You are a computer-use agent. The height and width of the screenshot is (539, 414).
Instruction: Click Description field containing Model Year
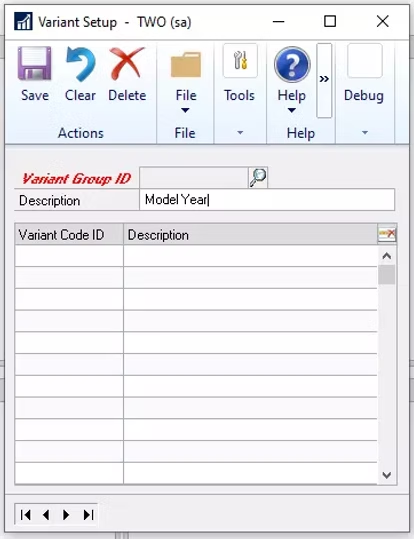267,199
